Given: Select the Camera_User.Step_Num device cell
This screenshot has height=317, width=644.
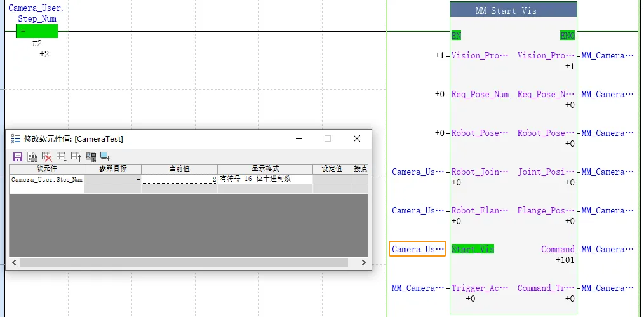Looking at the screenshot, I should 47,179.
